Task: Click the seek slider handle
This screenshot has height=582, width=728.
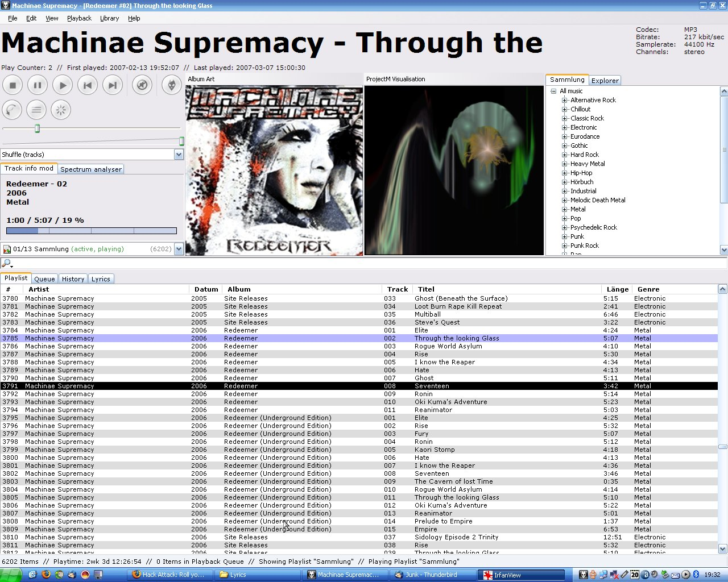Action: click(x=37, y=128)
